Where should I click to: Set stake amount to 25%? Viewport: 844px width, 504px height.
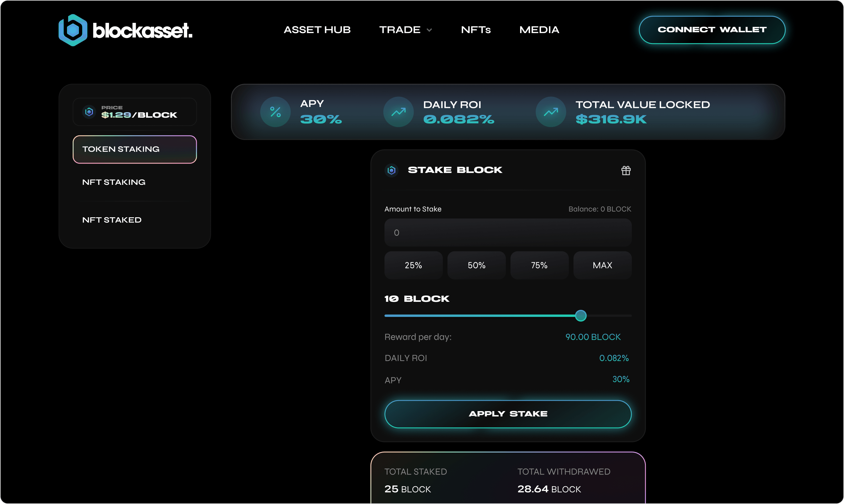[413, 265]
